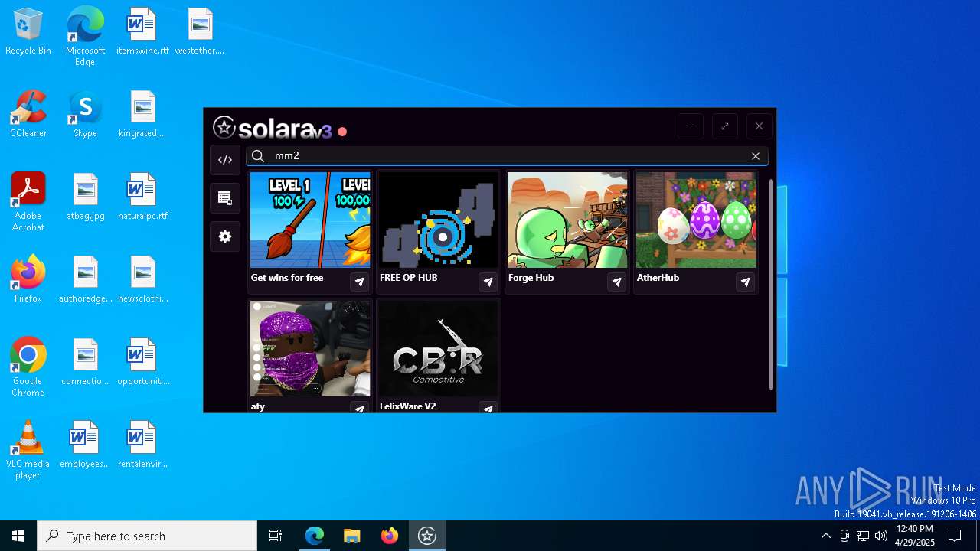Viewport: 980px width, 551px height.
Task: Open the script list icon in the Solara sidebar
Action: tap(225, 198)
